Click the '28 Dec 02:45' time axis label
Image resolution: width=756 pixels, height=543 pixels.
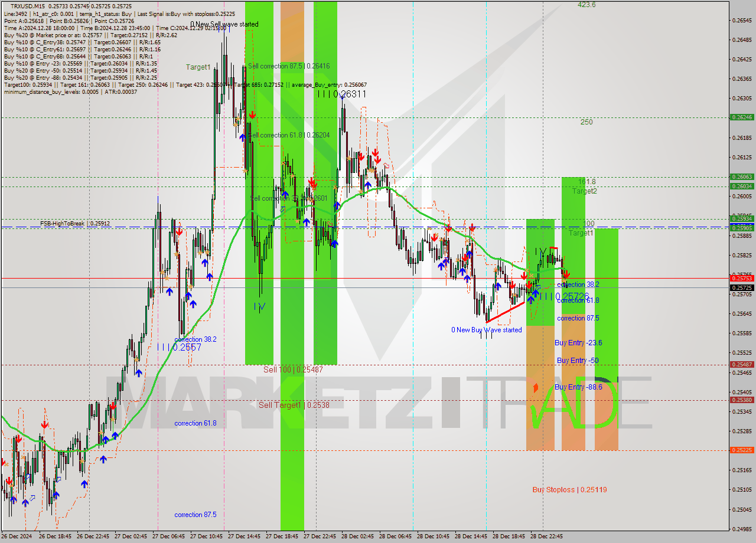tap(358, 537)
